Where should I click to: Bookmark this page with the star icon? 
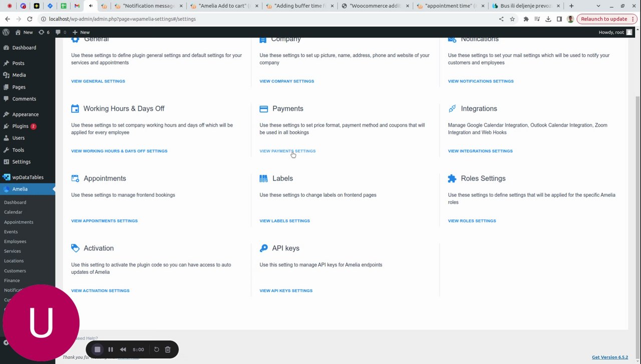click(x=512, y=19)
